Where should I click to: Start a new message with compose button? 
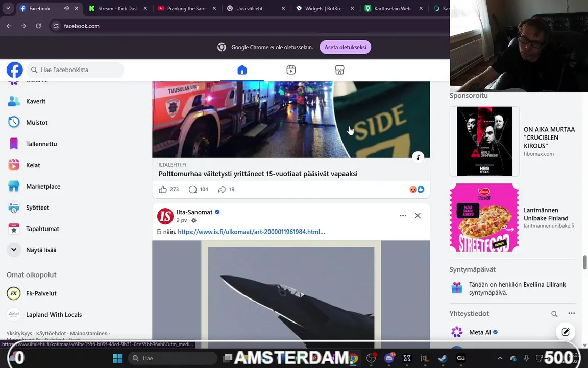(x=565, y=332)
